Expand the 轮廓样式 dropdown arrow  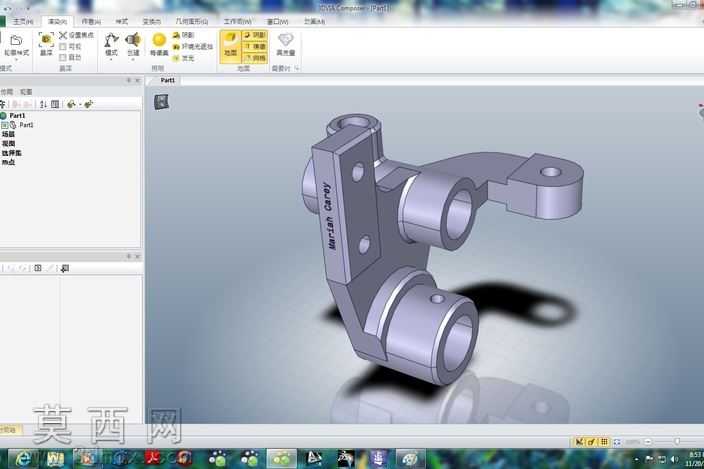tap(16, 59)
